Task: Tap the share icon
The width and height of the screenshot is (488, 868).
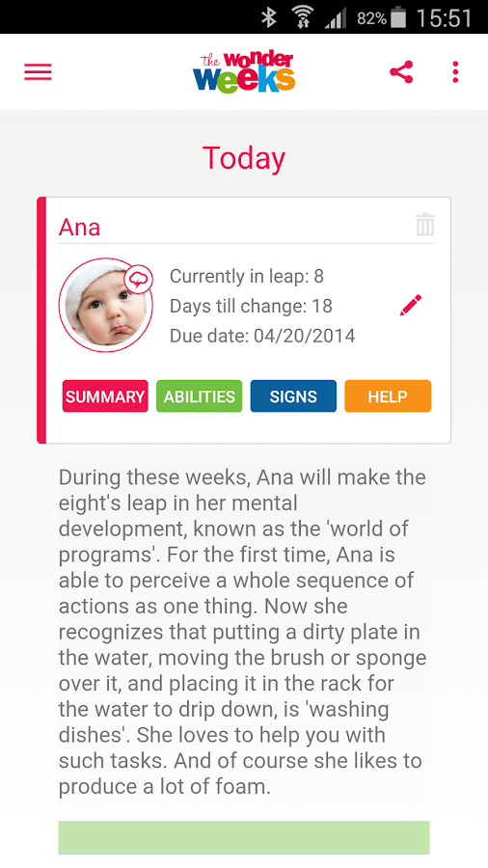Action: click(x=402, y=72)
